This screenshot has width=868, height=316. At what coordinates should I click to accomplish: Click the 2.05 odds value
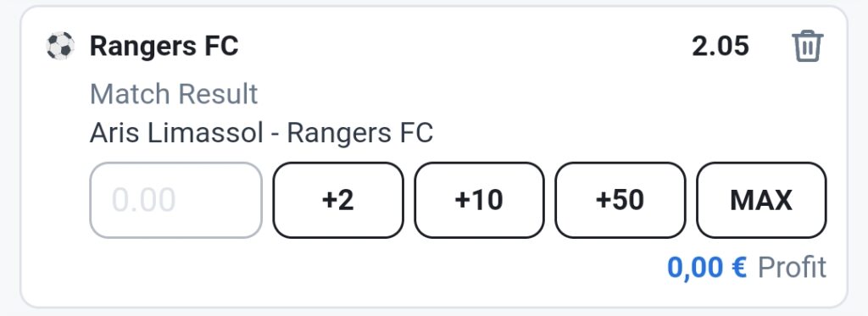721,46
